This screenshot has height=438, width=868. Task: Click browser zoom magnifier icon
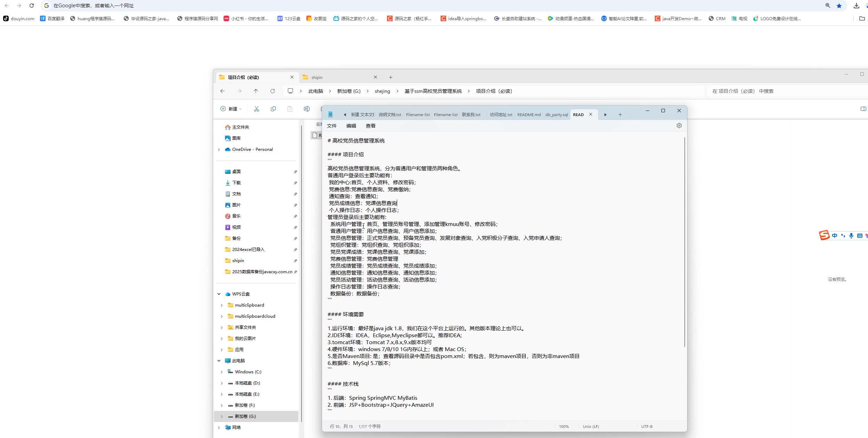click(828, 6)
